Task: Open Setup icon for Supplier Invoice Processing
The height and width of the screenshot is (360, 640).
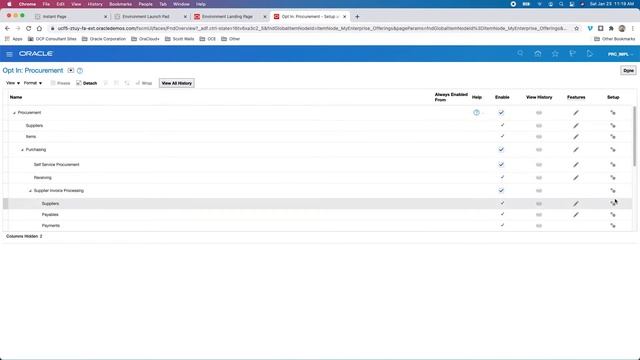Action: tap(613, 191)
